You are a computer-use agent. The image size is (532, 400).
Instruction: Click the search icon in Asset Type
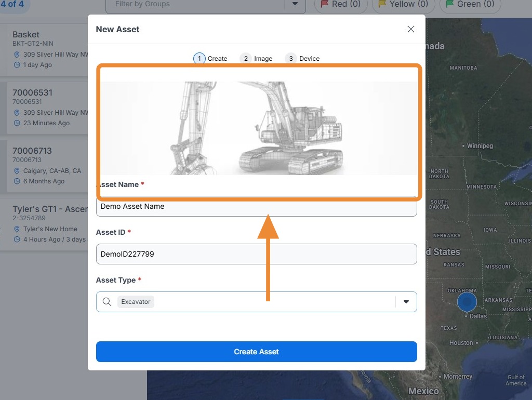click(x=107, y=302)
